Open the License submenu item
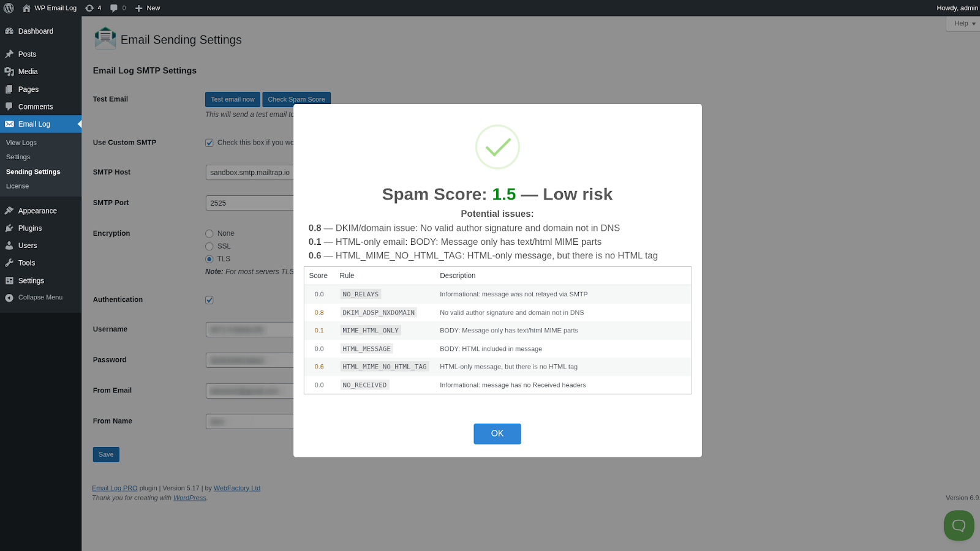This screenshot has height=551, width=980. click(17, 186)
